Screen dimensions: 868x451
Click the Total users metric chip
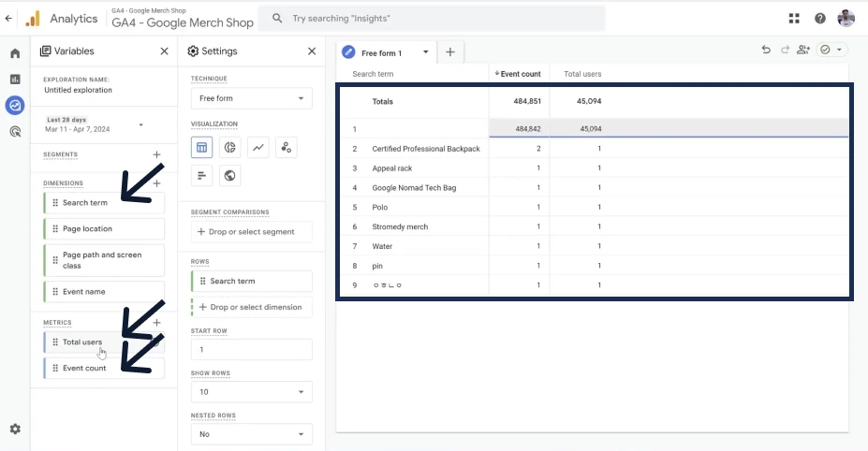coord(104,342)
